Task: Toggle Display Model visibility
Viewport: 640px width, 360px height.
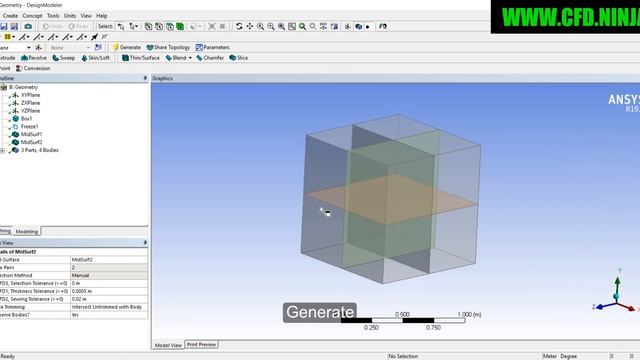Action: pyautogui.click(x=358, y=27)
